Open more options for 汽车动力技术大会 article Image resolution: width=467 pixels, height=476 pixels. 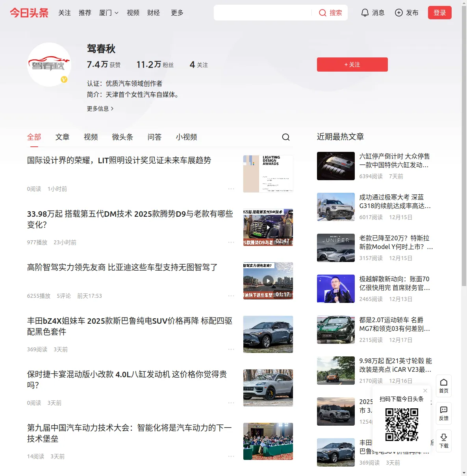(x=231, y=456)
